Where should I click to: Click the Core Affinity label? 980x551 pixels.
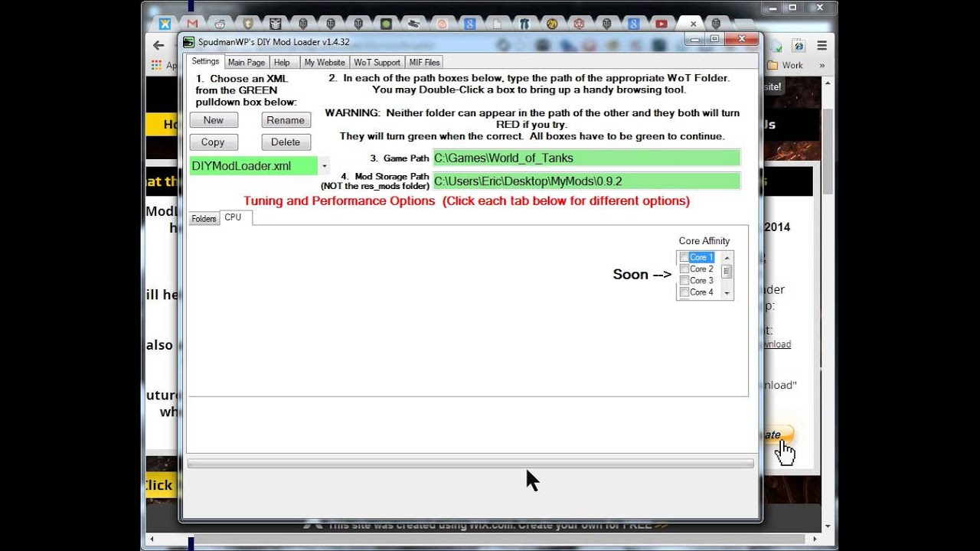click(x=704, y=241)
